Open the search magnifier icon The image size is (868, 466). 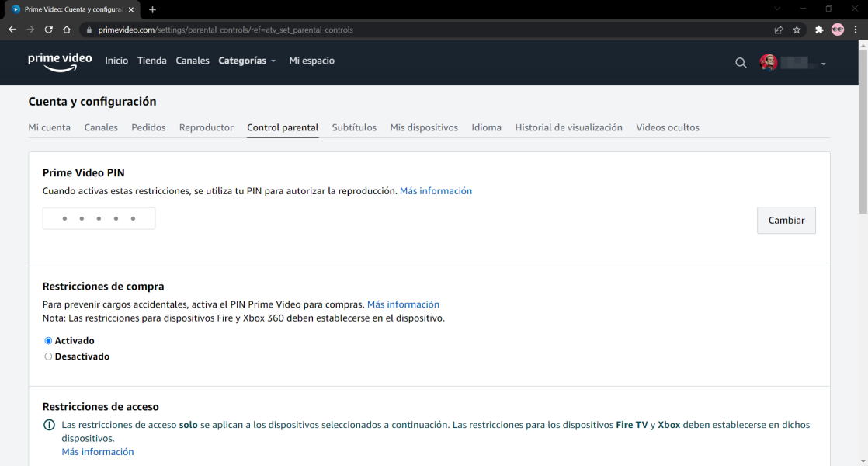741,63
